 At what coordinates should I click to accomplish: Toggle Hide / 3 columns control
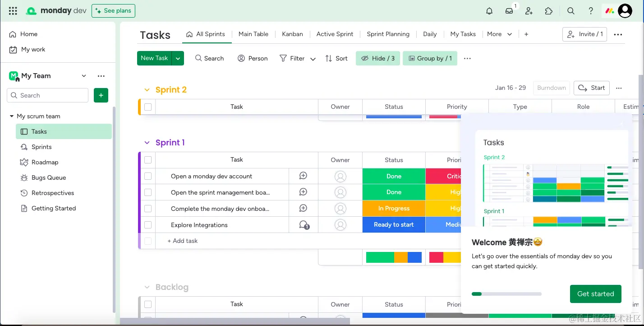[x=378, y=58]
